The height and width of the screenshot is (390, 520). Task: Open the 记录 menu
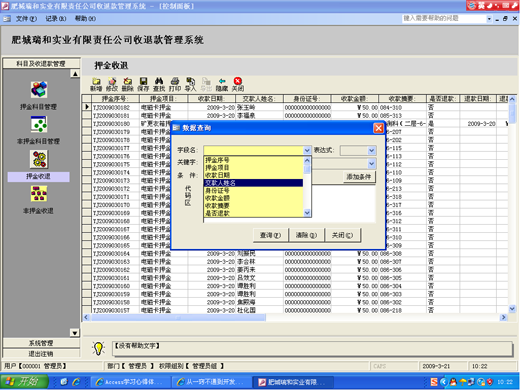[x=56, y=19]
